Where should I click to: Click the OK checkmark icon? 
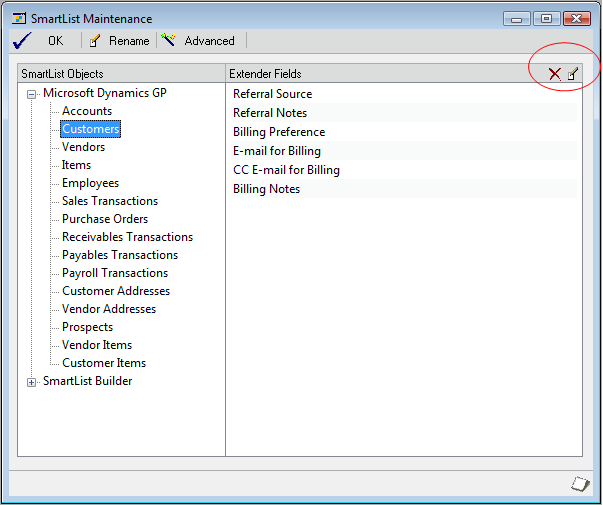(22, 41)
